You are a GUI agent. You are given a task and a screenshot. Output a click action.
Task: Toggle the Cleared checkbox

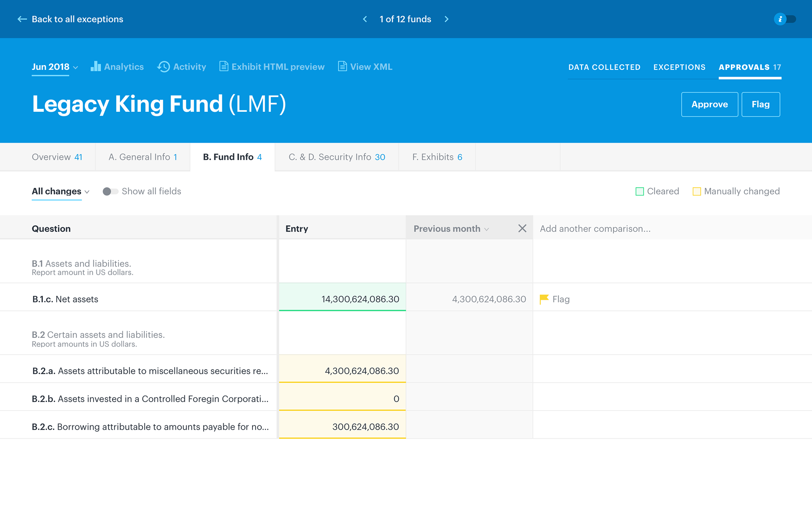(x=639, y=191)
